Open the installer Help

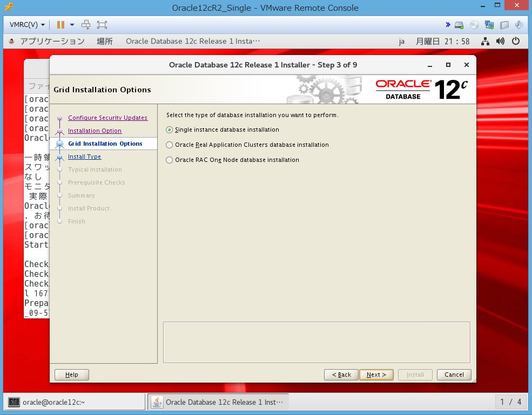pos(72,375)
